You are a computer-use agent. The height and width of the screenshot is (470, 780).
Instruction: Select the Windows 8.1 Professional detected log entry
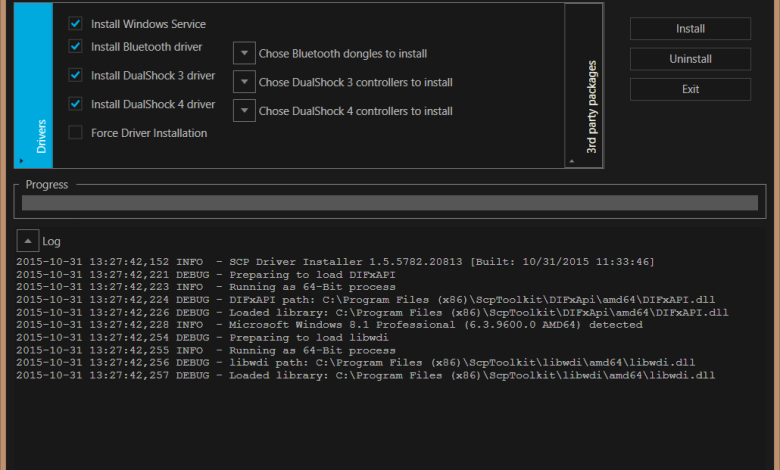coord(329,325)
